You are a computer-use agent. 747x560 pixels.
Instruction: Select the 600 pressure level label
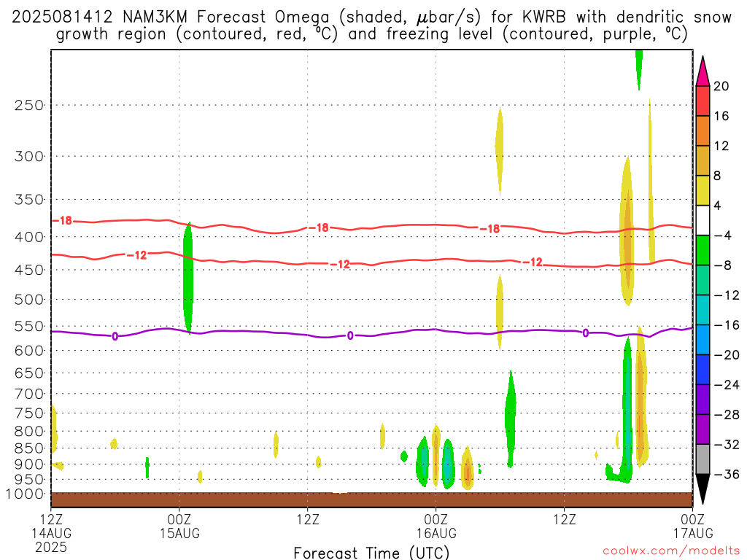pos(29,351)
